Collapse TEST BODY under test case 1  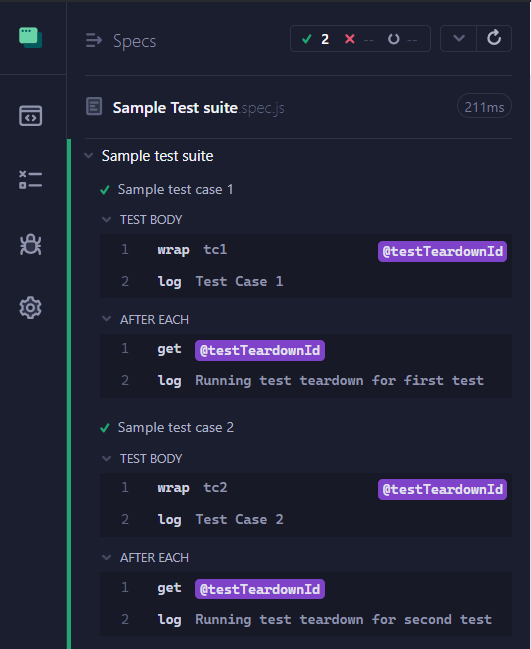click(x=106, y=219)
